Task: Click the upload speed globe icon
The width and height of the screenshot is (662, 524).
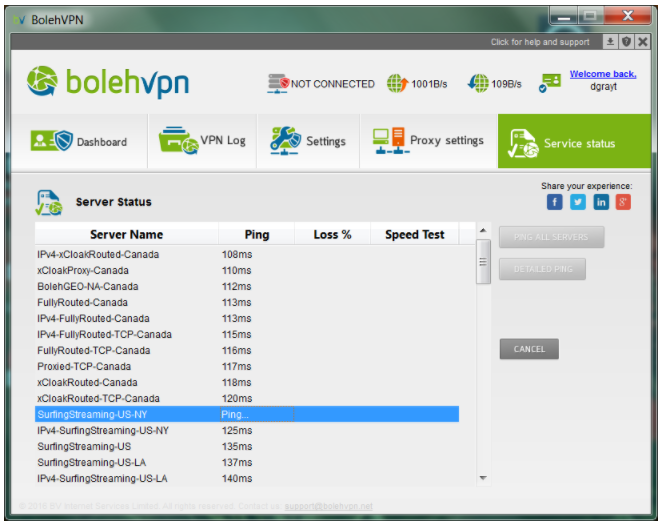Action: pos(397,83)
